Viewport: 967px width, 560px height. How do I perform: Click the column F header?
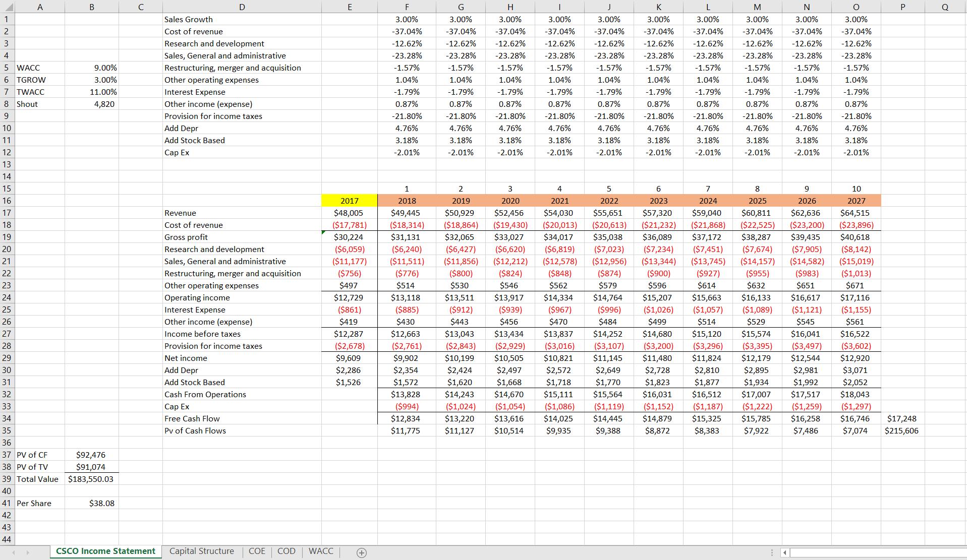(x=407, y=7)
